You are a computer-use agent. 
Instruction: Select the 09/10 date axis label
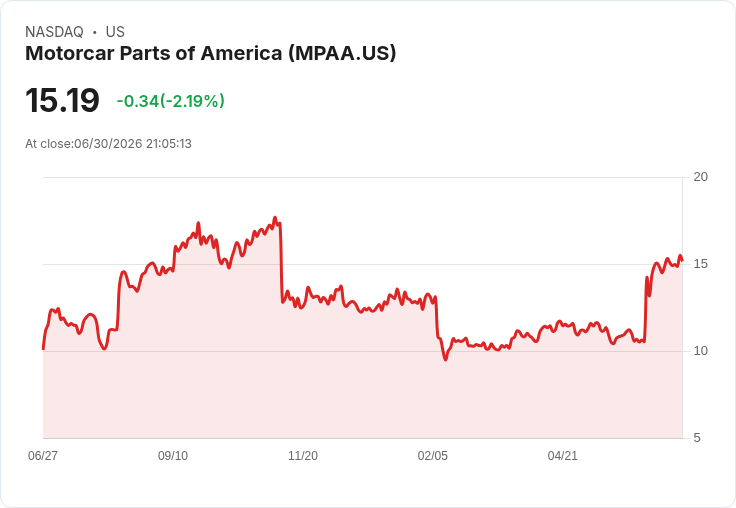pyautogui.click(x=173, y=456)
